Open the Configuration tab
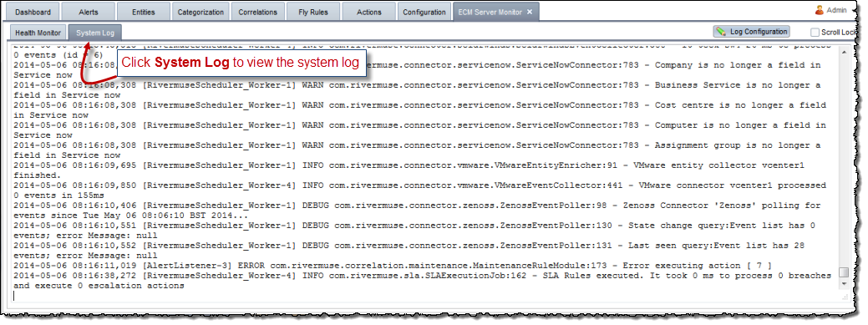The height and width of the screenshot is (325, 868). click(424, 12)
